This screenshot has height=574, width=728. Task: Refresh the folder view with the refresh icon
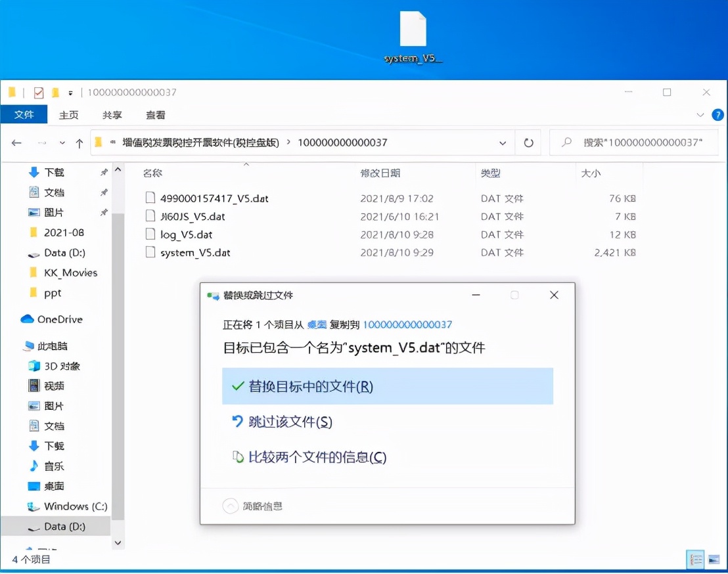(x=528, y=143)
